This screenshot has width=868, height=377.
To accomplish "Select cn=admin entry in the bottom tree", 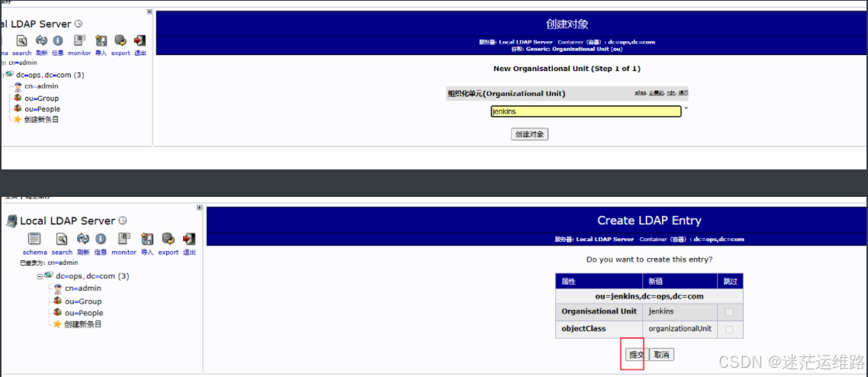I will 83,288.
